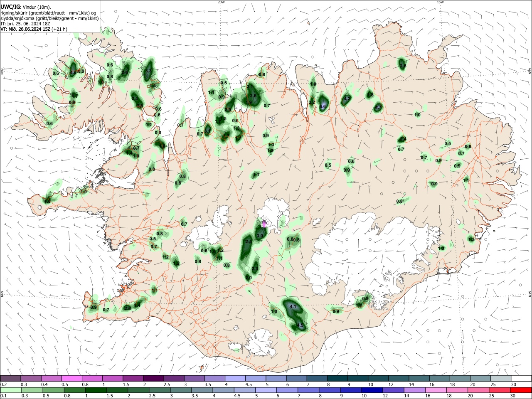Pick the lower legend swatch starting at 2.5
Image resolution: width=532 pixels, height=399 pixels.
[x=159, y=390]
